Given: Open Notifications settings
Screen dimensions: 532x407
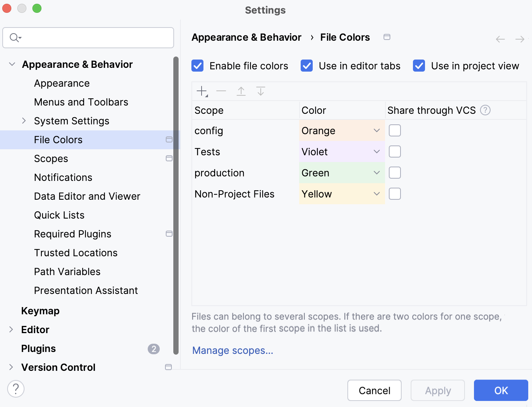Looking at the screenshot, I should pyautogui.click(x=63, y=177).
